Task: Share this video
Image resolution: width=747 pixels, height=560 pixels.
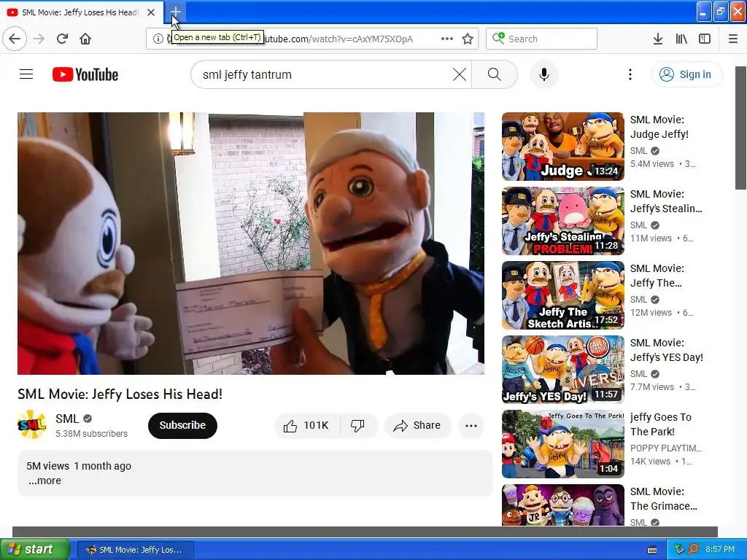Action: [x=417, y=425]
